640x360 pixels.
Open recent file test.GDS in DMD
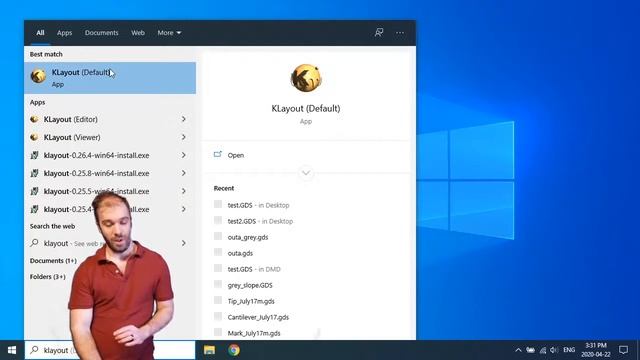(254, 269)
